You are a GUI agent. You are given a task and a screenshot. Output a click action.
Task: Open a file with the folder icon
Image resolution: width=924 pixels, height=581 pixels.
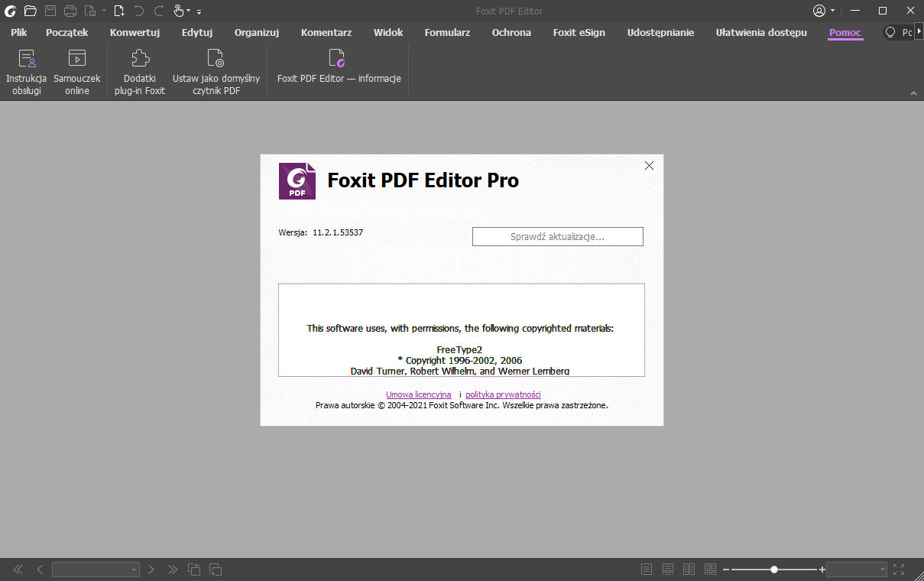(31, 11)
